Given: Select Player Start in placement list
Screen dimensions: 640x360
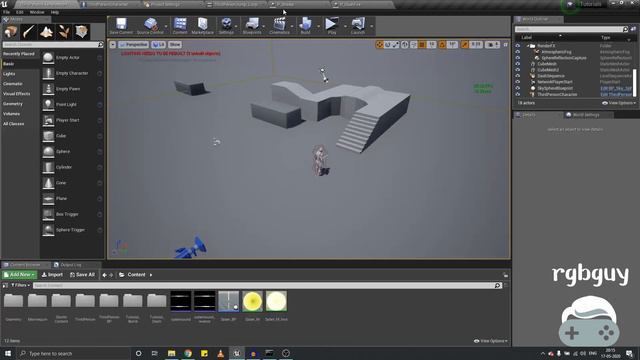Looking at the screenshot, I should [72, 120].
